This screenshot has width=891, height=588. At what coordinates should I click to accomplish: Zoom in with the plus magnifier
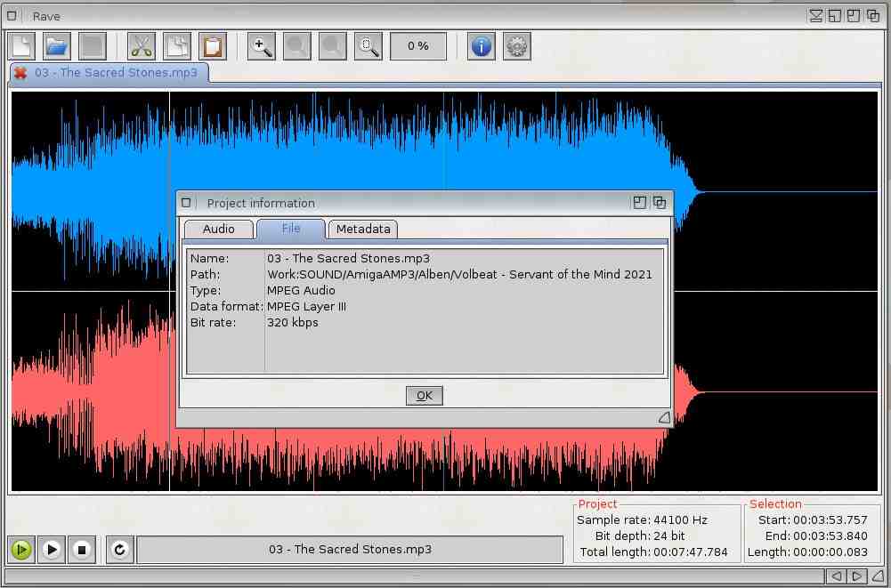[262, 46]
